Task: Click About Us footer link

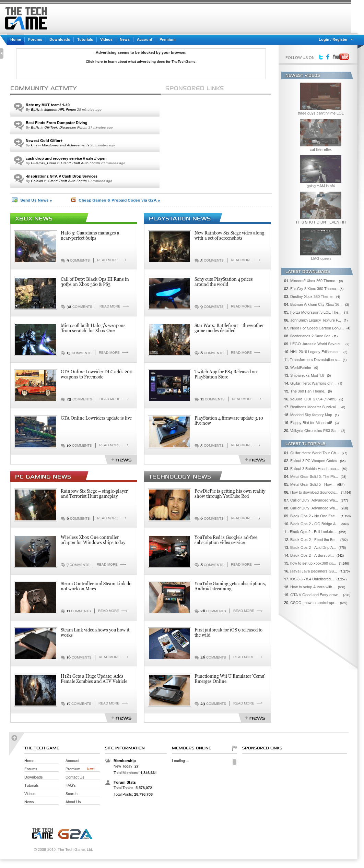Action: click(73, 802)
